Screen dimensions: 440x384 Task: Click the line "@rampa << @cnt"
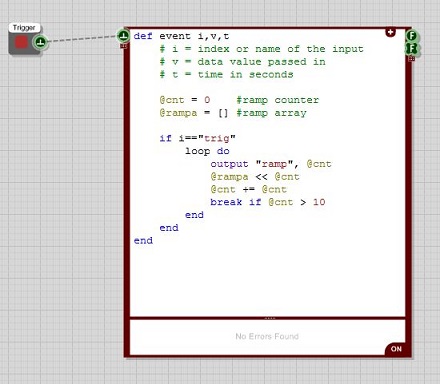pyautogui.click(x=255, y=177)
